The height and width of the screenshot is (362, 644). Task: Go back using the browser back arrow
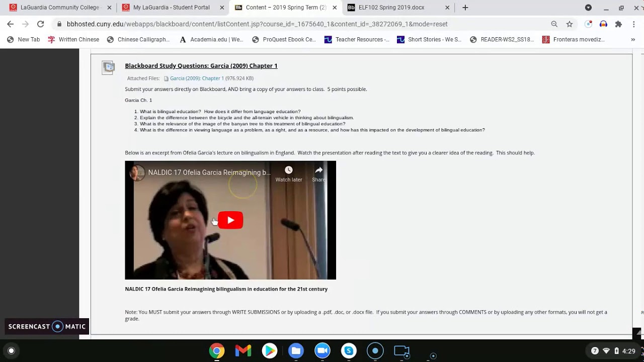click(x=11, y=24)
